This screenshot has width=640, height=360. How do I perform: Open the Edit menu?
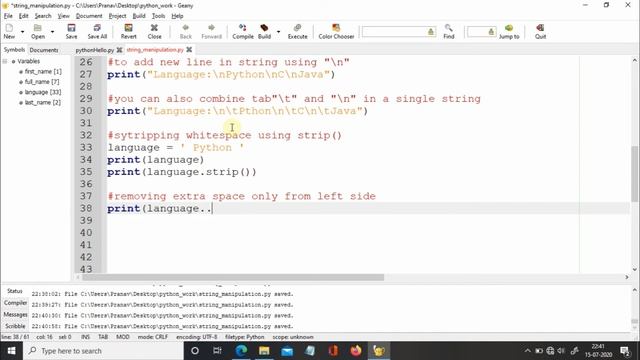[24, 16]
